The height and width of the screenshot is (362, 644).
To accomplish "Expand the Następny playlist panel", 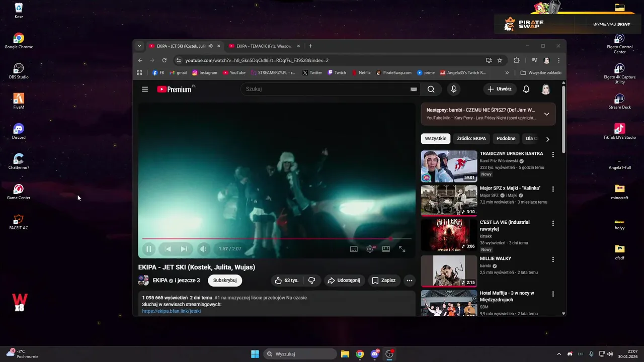I will pos(546,114).
